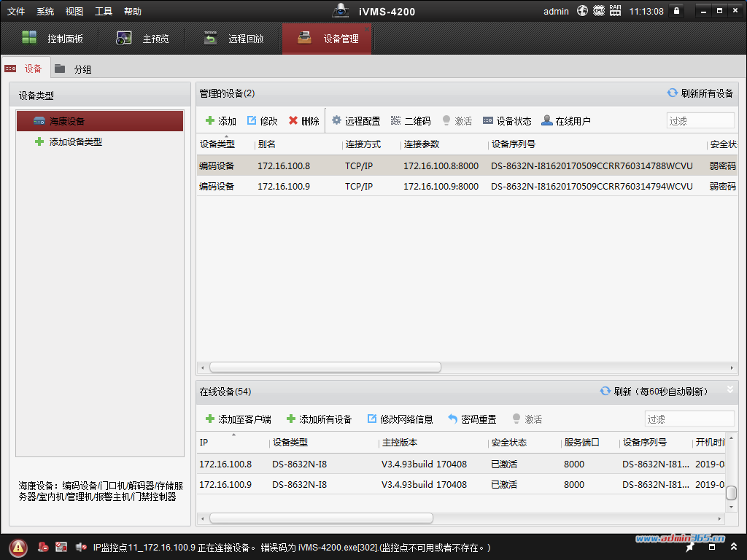Sort online devices by IP column
Viewport: 747px width, 560px height.
[x=204, y=443]
